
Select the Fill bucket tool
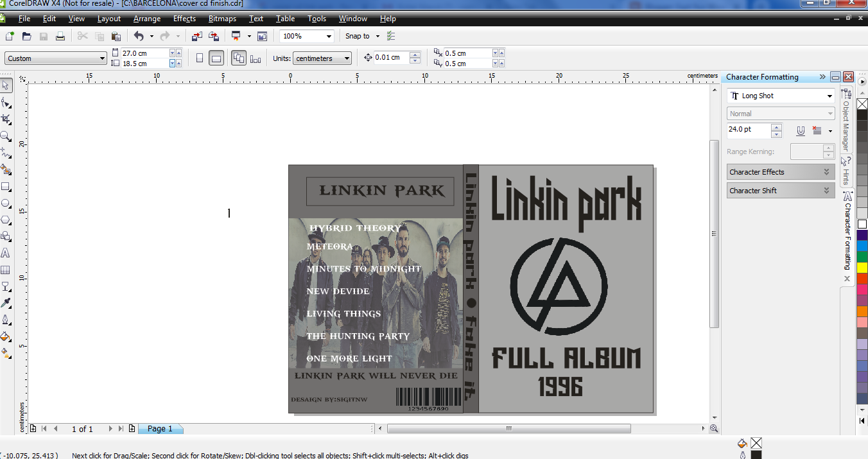click(6, 336)
